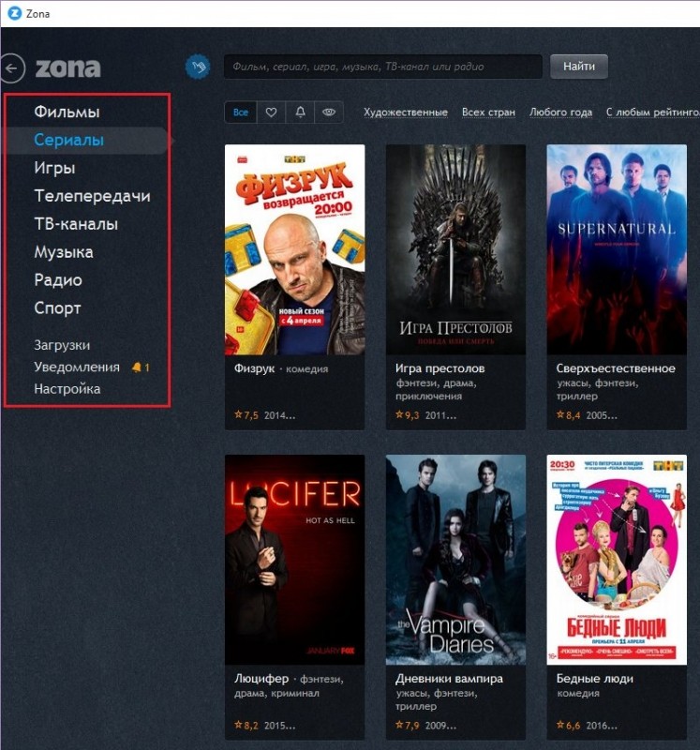Open the Физрук poster
This screenshot has height=750, width=700.
point(294,249)
